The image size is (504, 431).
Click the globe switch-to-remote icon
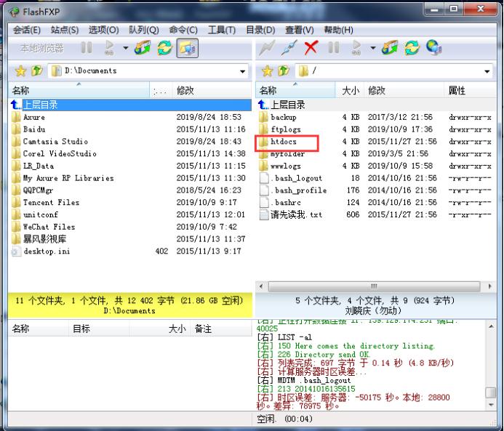point(434,47)
